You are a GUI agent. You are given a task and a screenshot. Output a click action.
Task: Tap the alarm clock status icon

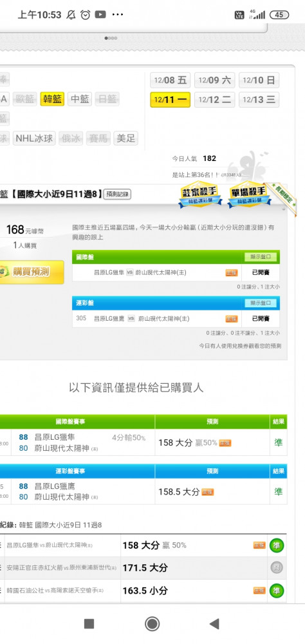[86, 15]
